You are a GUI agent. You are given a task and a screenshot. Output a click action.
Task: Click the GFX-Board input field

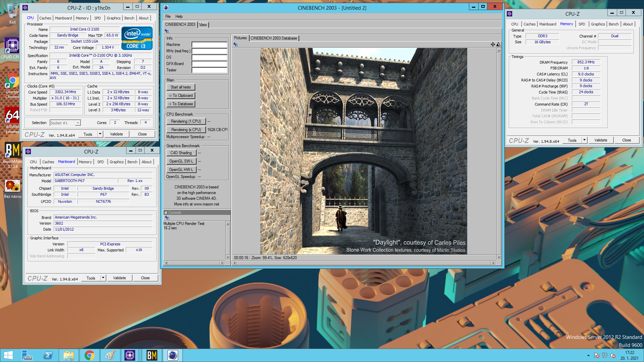pos(209,64)
